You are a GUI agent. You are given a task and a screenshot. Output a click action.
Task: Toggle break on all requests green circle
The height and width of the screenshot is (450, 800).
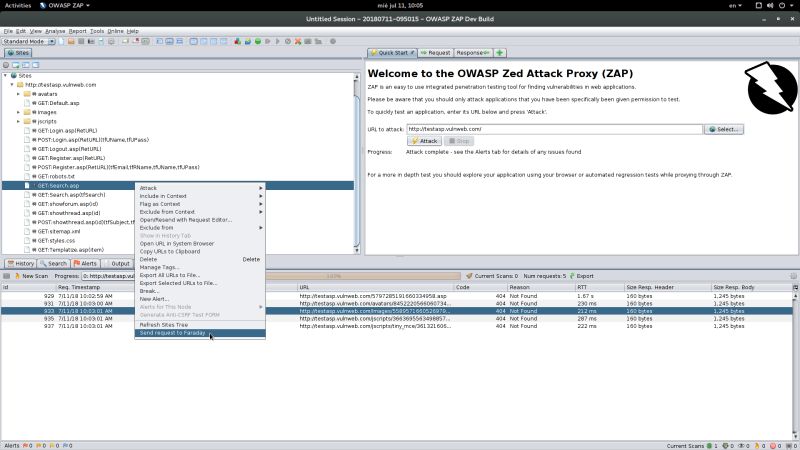(x=258, y=41)
